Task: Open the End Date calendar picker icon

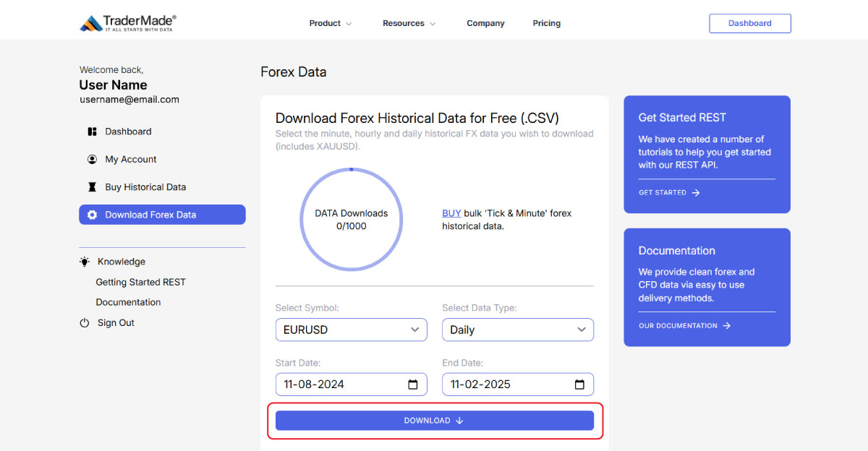Action: (579, 385)
